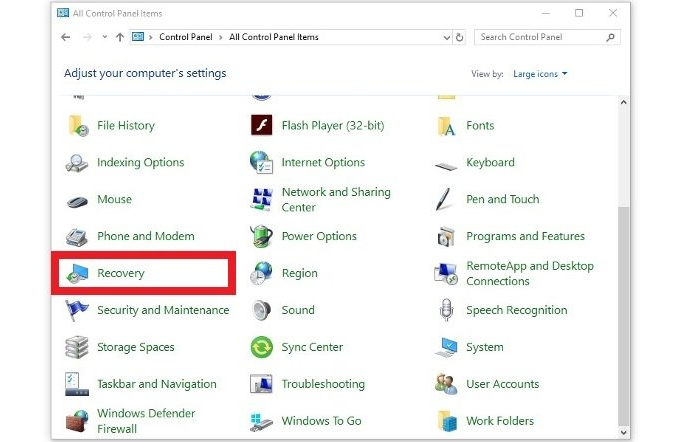This screenshot has width=700, height=442.
Task: Click the Control Panel breadcrumb
Action: pyautogui.click(x=186, y=37)
